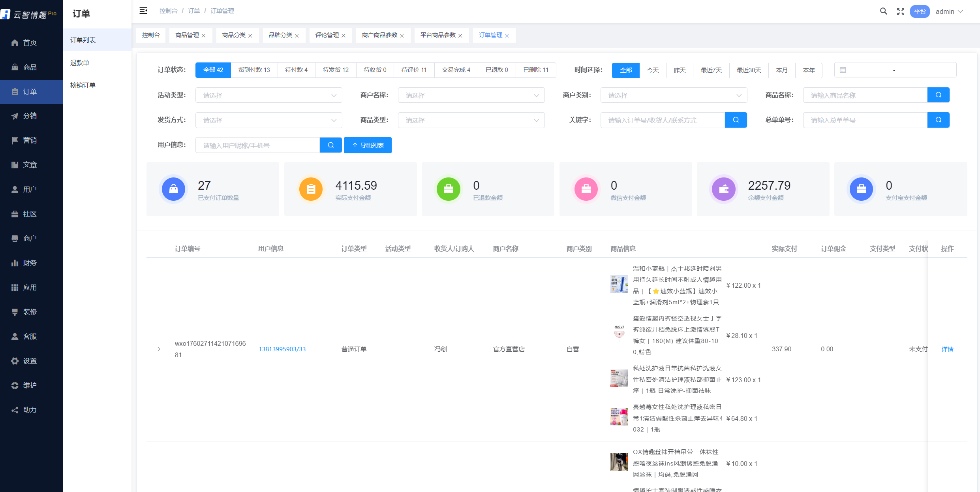The image size is (980, 492).
Task: Open the 活动类型 dropdown
Action: click(x=268, y=95)
